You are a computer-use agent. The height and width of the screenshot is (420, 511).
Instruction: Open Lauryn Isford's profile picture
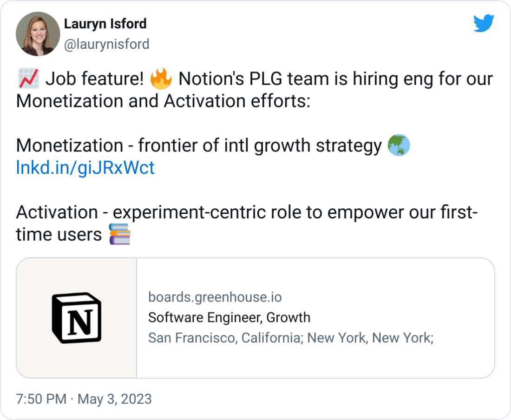[38, 33]
